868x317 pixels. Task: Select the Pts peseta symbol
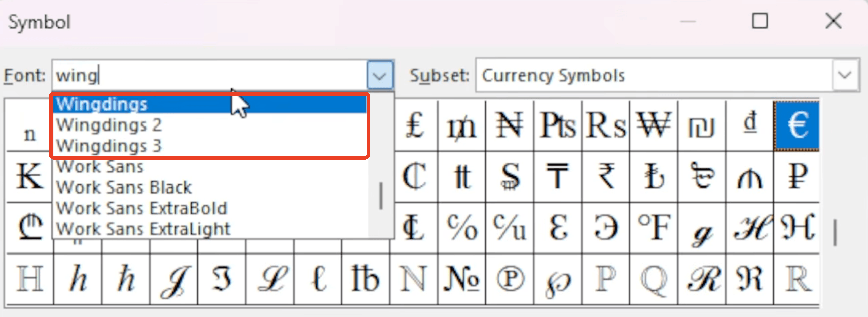pos(558,125)
